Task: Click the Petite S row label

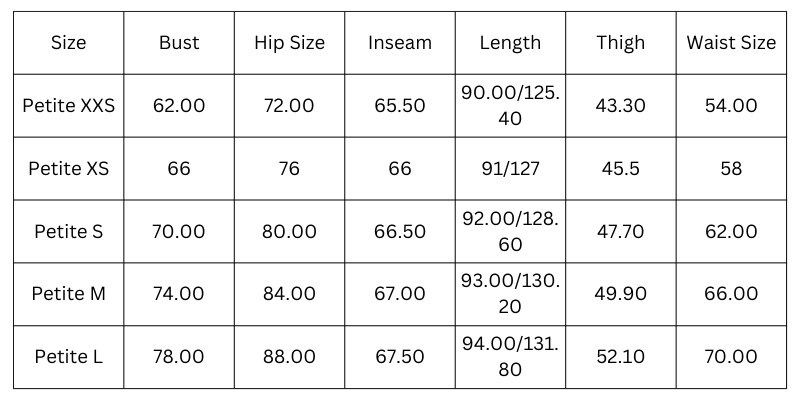Action: tap(69, 231)
